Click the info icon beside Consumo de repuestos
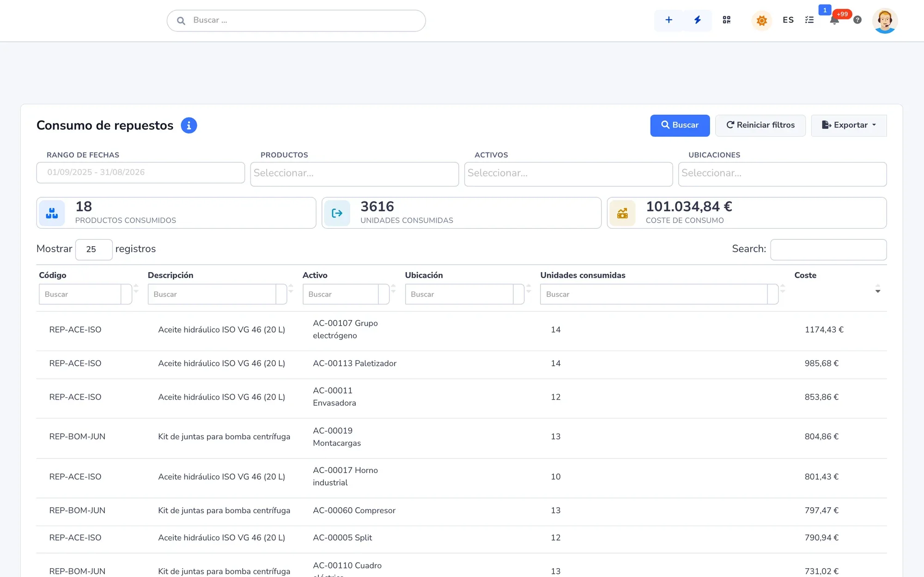Viewport: 924px width, 577px height. (188, 125)
